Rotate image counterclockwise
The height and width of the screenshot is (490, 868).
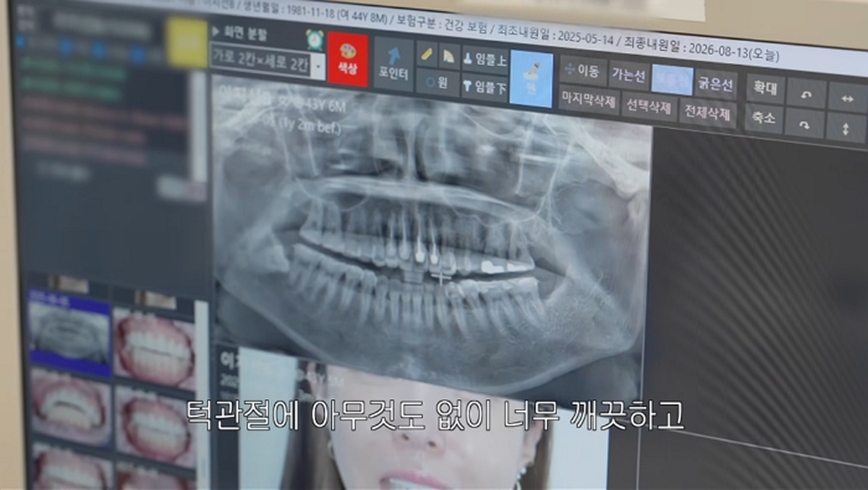(x=807, y=94)
